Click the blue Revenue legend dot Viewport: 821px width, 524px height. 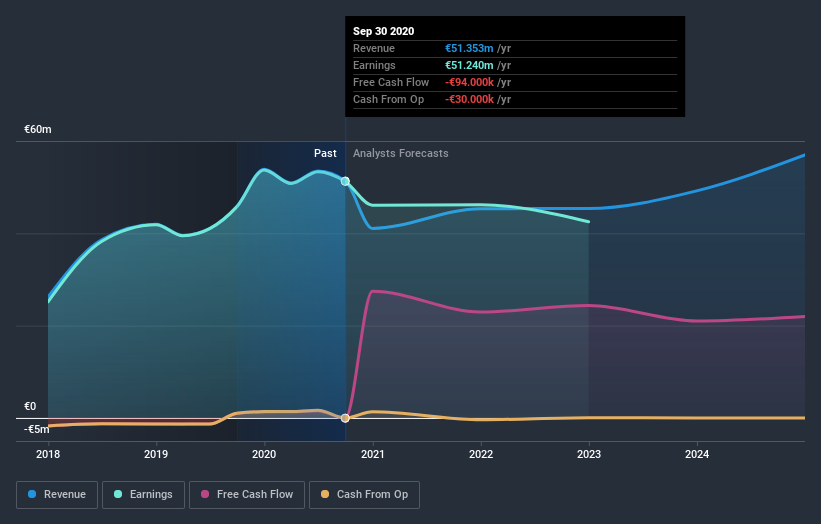32,494
